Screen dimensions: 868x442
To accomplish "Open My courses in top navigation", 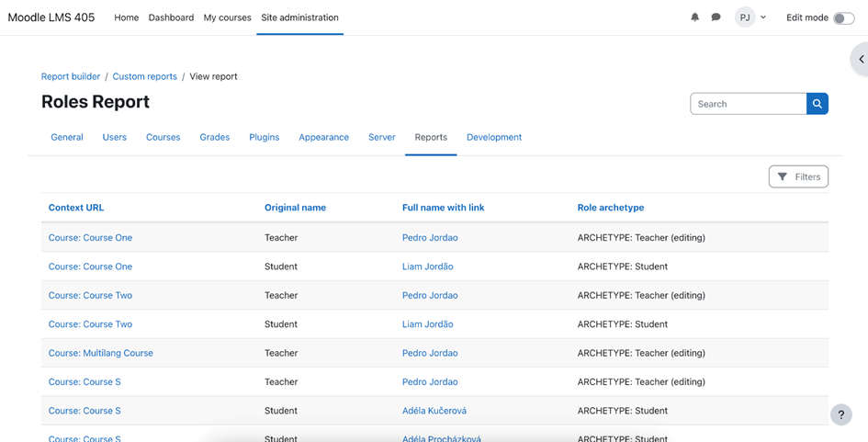I will pyautogui.click(x=228, y=17).
